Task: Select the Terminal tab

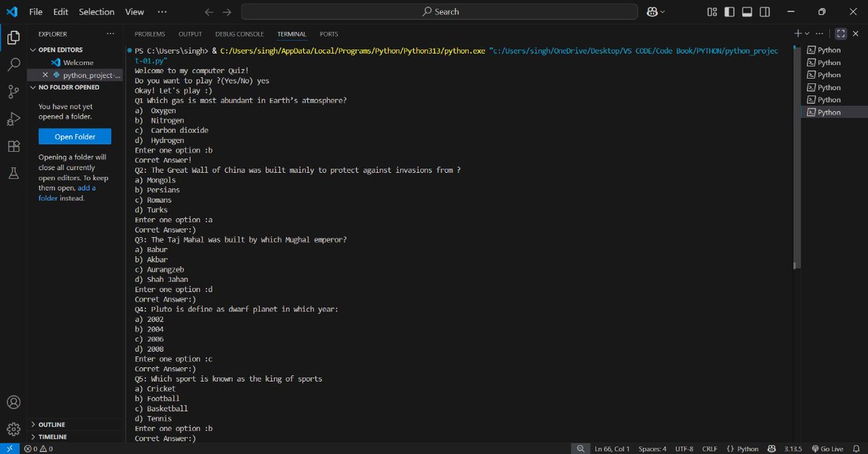Action: pyautogui.click(x=292, y=34)
